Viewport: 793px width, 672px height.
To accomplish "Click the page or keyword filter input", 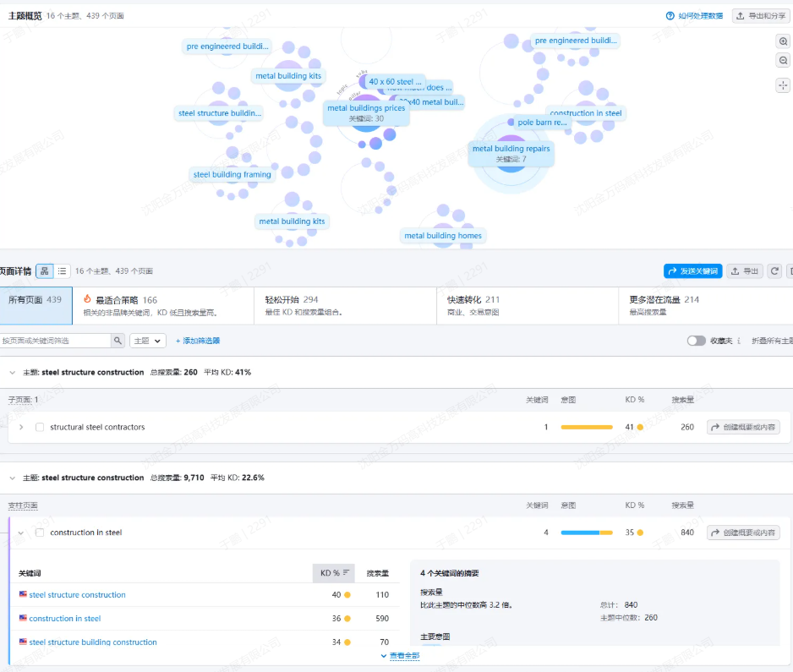I will [x=56, y=341].
